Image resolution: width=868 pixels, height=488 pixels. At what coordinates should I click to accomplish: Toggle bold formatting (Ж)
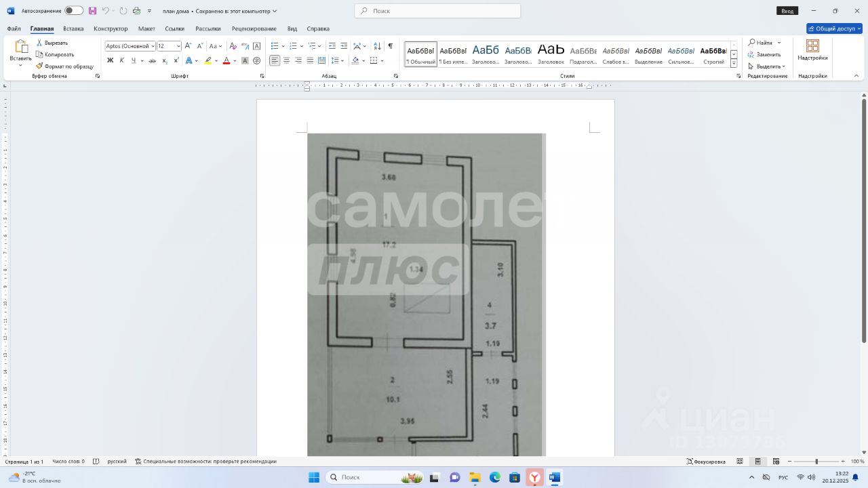(110, 60)
